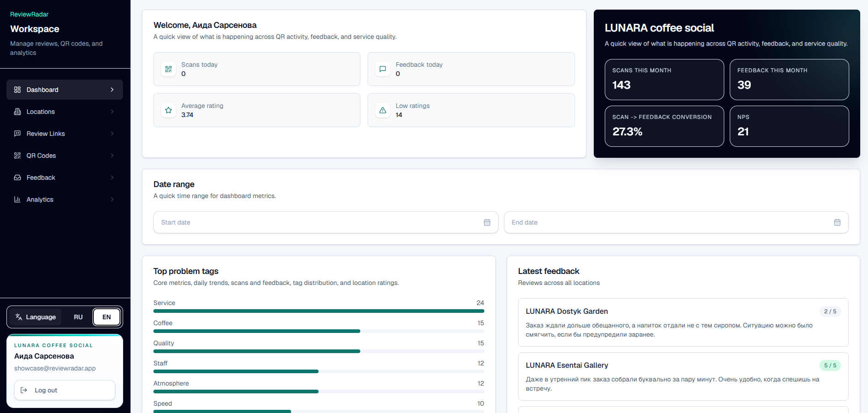Click the Feedback inbox icon
Viewport: 868px width, 413px height.
(x=17, y=177)
